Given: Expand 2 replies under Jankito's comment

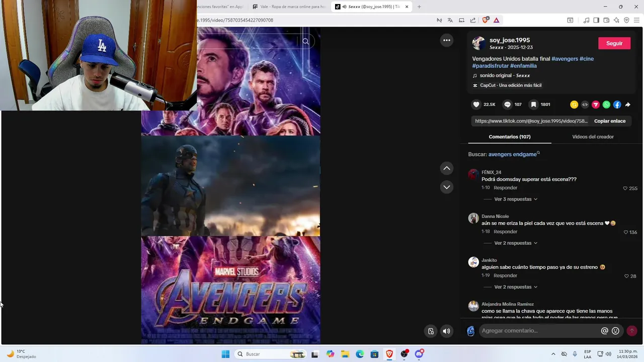Looking at the screenshot, I should (x=516, y=287).
